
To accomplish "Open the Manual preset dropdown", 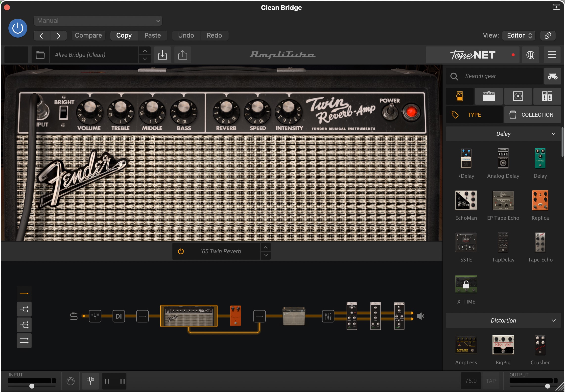I will 98,21.
